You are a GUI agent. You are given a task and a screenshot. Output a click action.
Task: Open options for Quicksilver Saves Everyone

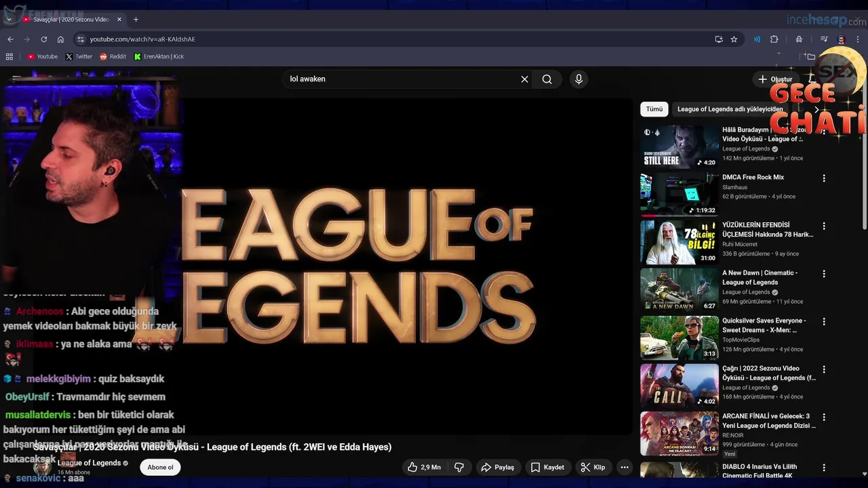pyautogui.click(x=824, y=322)
